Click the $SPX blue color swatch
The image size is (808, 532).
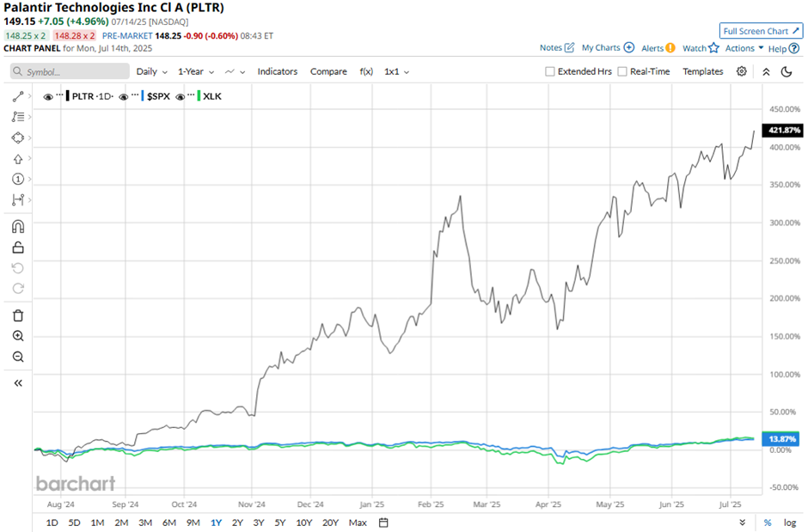pyautogui.click(x=143, y=95)
